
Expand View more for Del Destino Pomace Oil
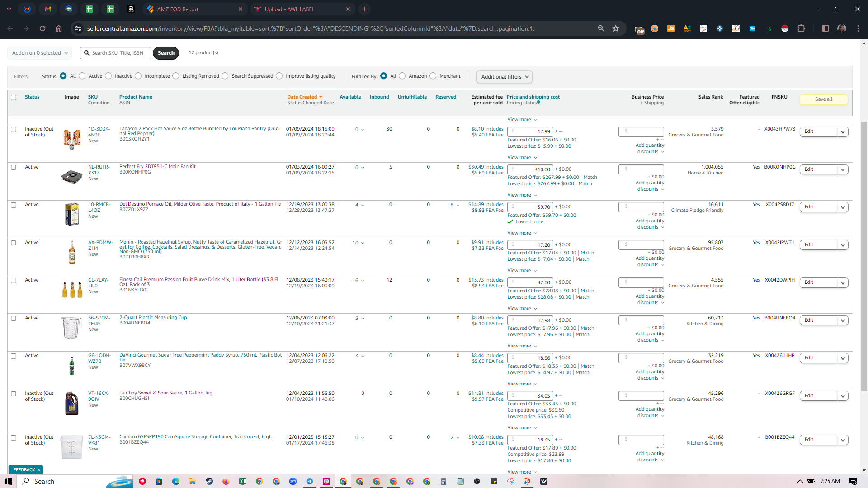tap(522, 233)
